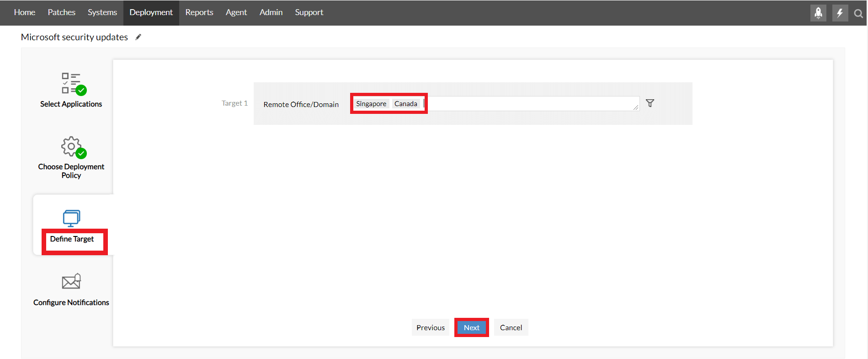Viewport: 868px width, 359px height.
Task: Click the filter funnel icon for Target 1
Action: 650,103
